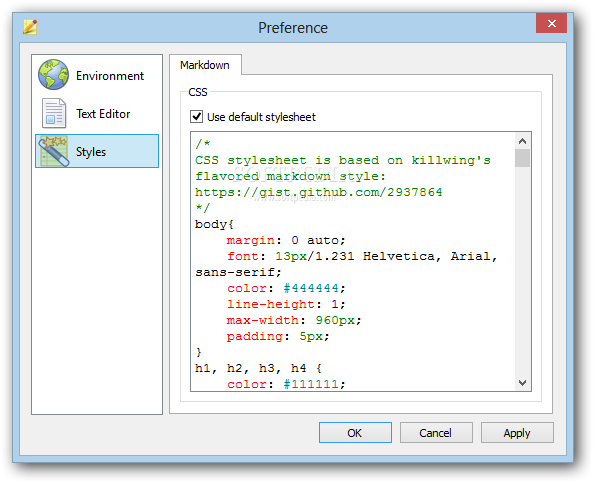The width and height of the screenshot is (594, 483).
Task: Select the Text Editor document icon
Action: click(53, 113)
